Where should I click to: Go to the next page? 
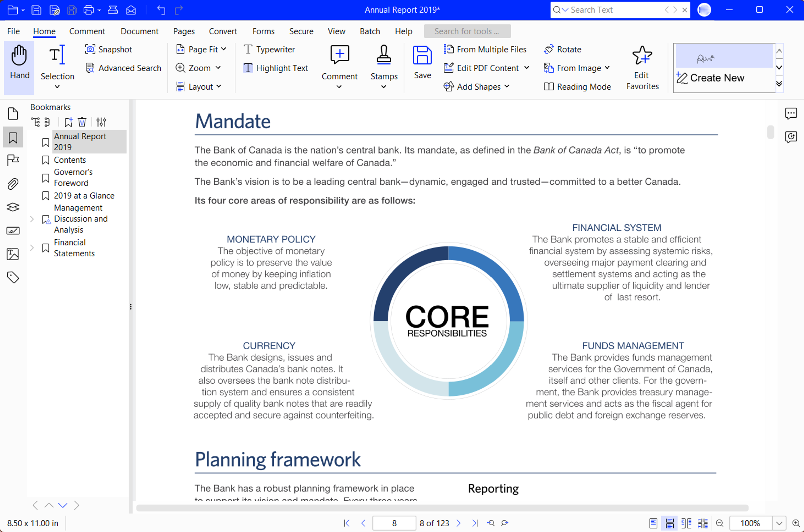point(459,523)
